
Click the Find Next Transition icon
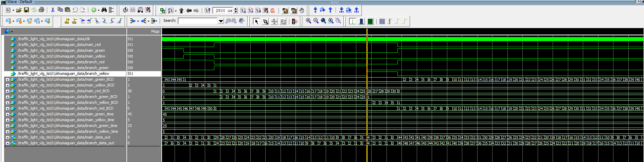pyautogui.click(x=89, y=21)
